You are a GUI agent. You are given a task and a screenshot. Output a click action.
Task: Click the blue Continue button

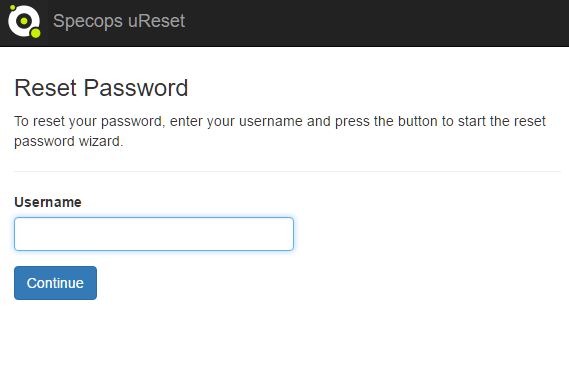(x=56, y=283)
